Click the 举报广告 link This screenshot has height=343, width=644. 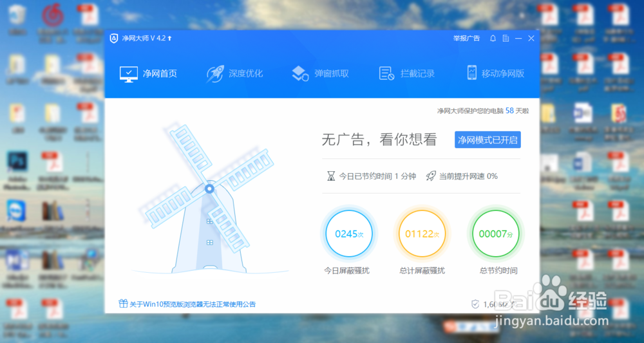(x=466, y=38)
